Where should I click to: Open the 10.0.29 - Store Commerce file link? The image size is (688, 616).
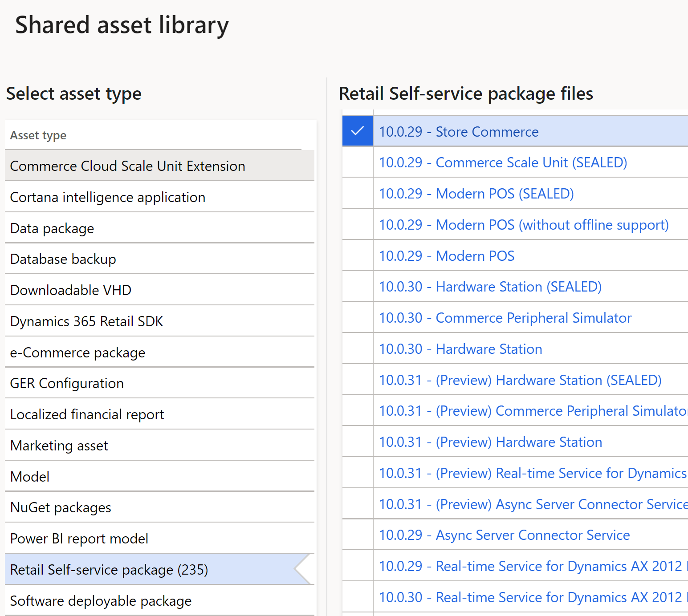tap(459, 132)
